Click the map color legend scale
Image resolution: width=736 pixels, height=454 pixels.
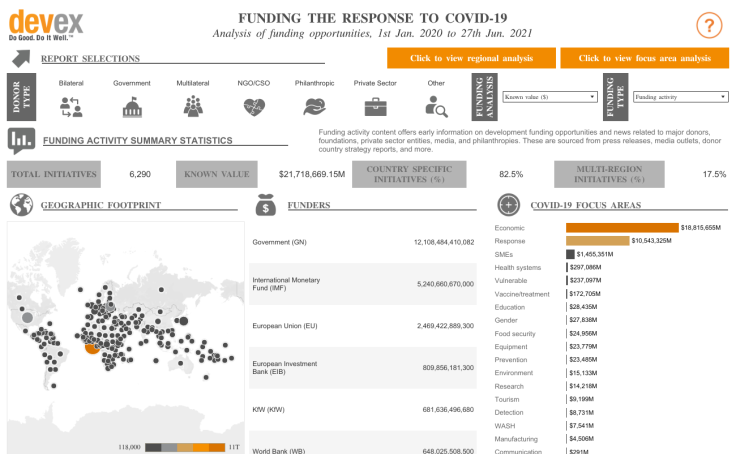[x=185, y=447]
